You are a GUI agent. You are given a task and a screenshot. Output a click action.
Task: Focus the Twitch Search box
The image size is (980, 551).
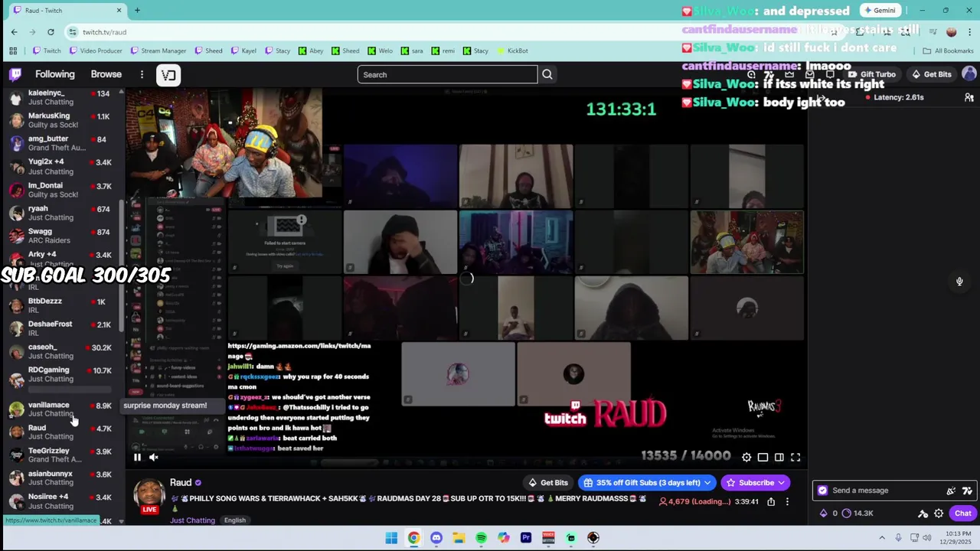click(447, 74)
